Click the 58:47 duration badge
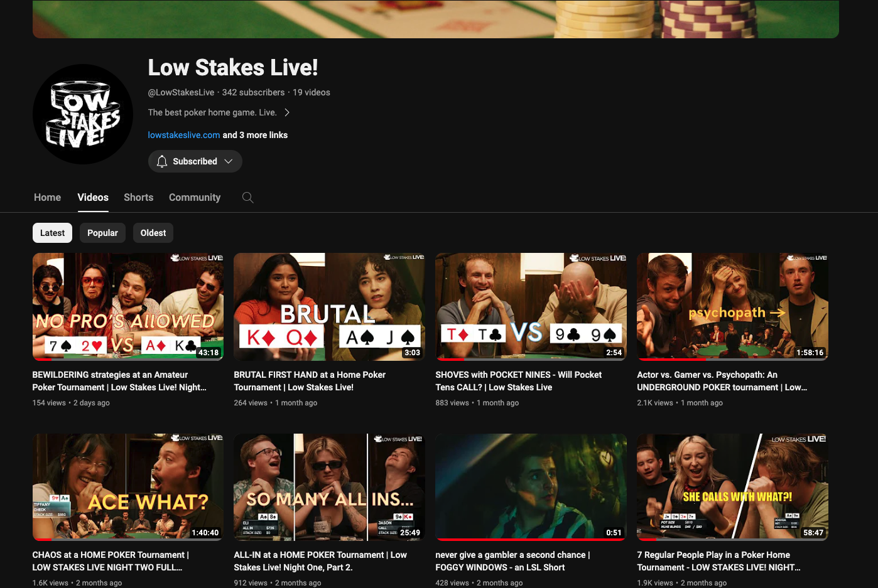878x588 pixels. (813, 533)
